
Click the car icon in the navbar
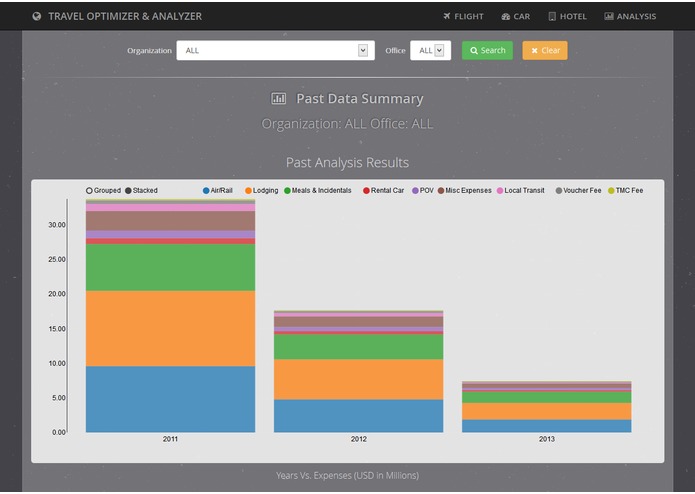(506, 16)
